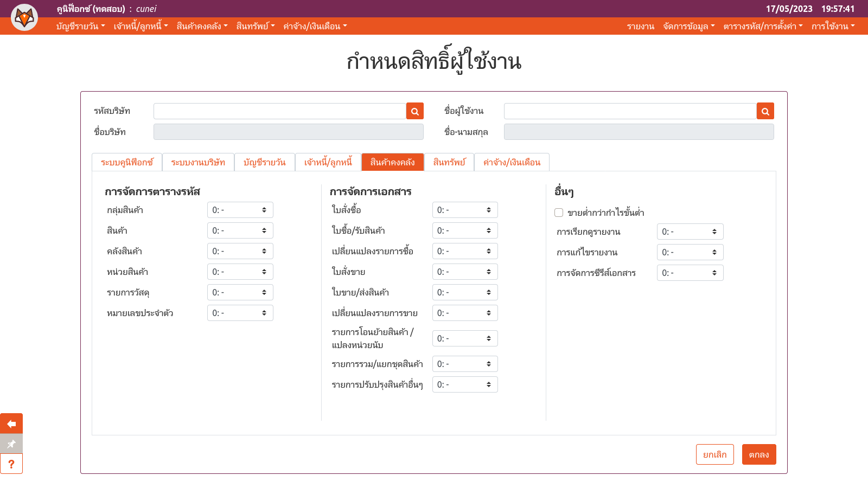Expand the ใบสั่งซื้อ permission dropdown
The height and width of the screenshot is (488, 868).
click(465, 210)
